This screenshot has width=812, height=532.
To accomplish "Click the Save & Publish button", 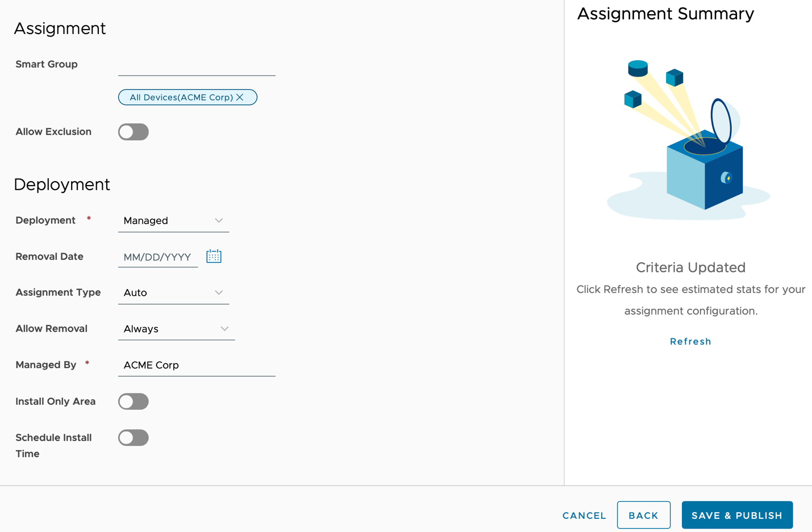I will coord(737,515).
